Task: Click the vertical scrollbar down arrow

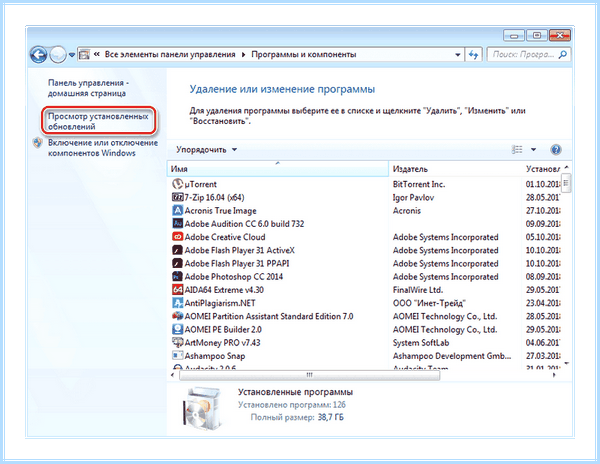Action: [567, 363]
